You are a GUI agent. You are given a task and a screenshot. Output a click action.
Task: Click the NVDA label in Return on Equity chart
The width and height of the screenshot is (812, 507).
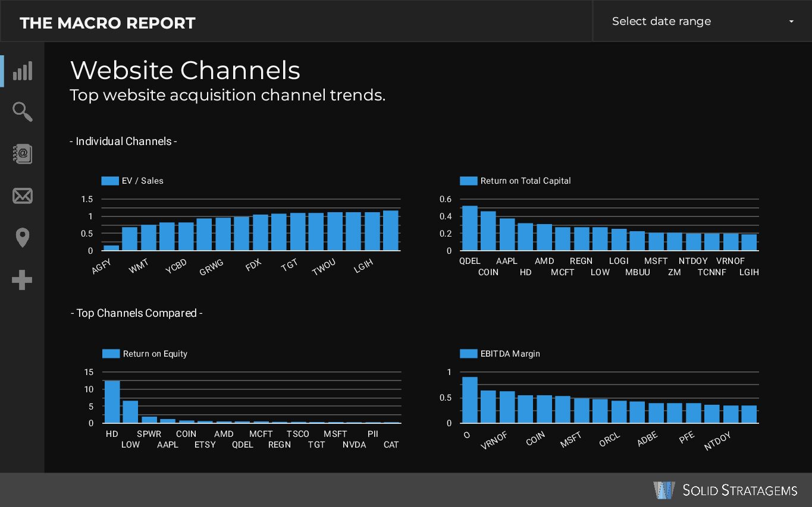pyautogui.click(x=355, y=445)
